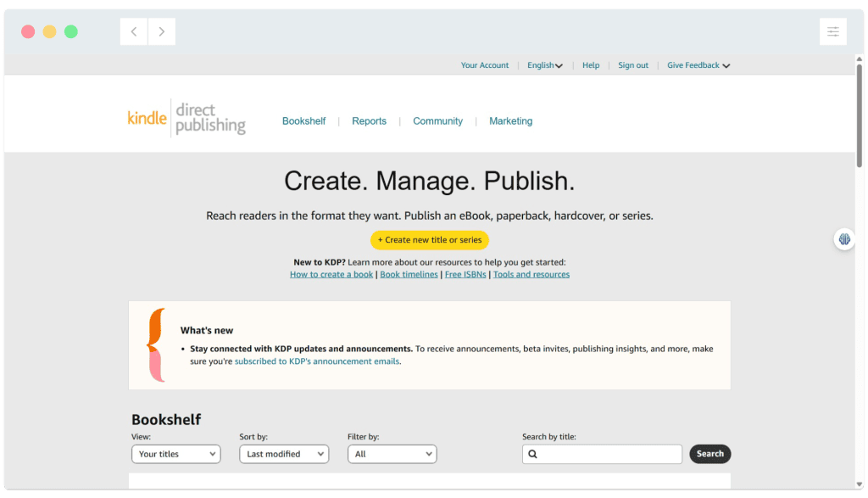
Task: Open the Filter by 'All' dropdown
Action: pos(392,454)
